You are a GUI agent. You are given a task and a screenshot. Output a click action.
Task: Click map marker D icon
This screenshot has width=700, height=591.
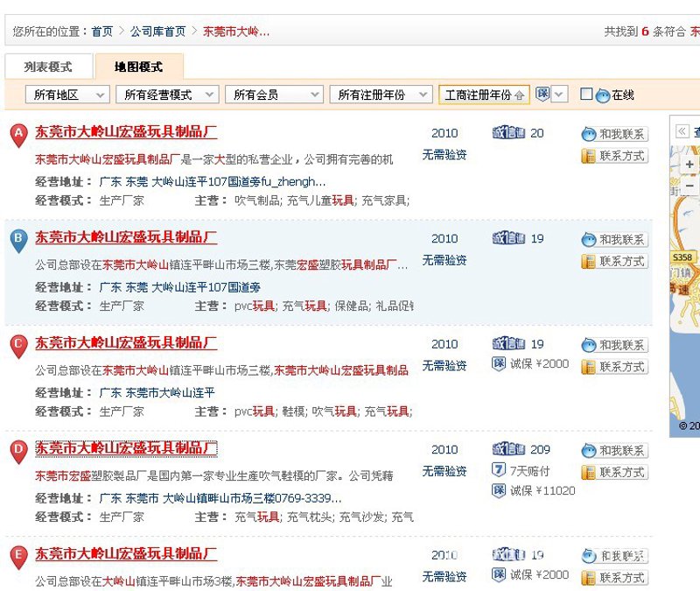(x=18, y=452)
